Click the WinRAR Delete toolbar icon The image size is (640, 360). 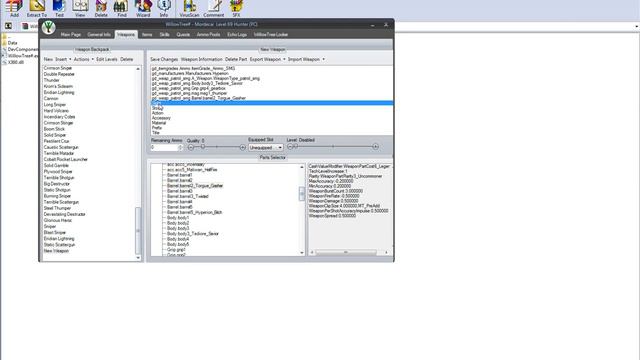(x=101, y=7)
